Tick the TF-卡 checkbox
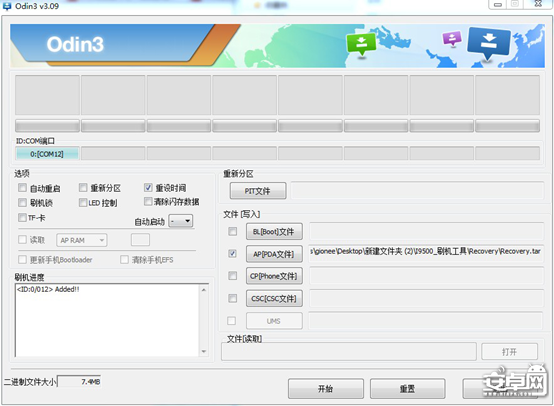The width and height of the screenshot is (554, 406). (22, 217)
